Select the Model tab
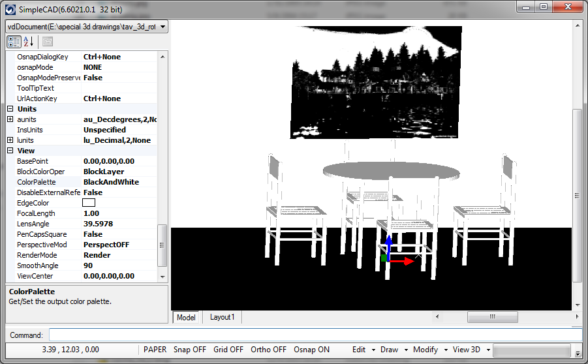Viewport: 588px width, 364px height. [x=186, y=317]
